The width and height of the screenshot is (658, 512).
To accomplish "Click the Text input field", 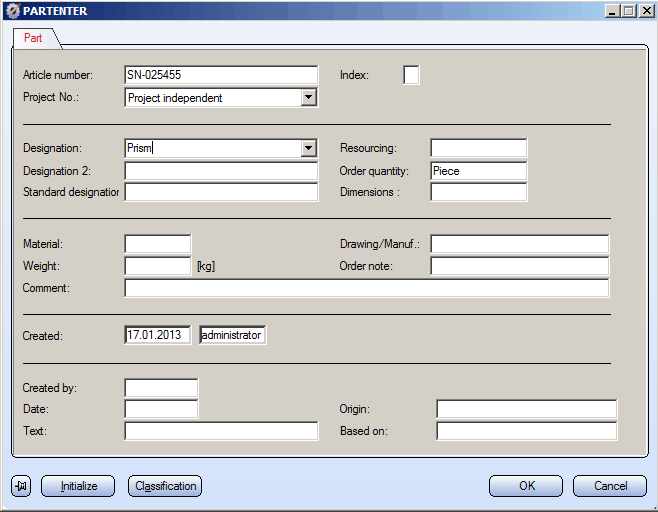I will (x=221, y=431).
